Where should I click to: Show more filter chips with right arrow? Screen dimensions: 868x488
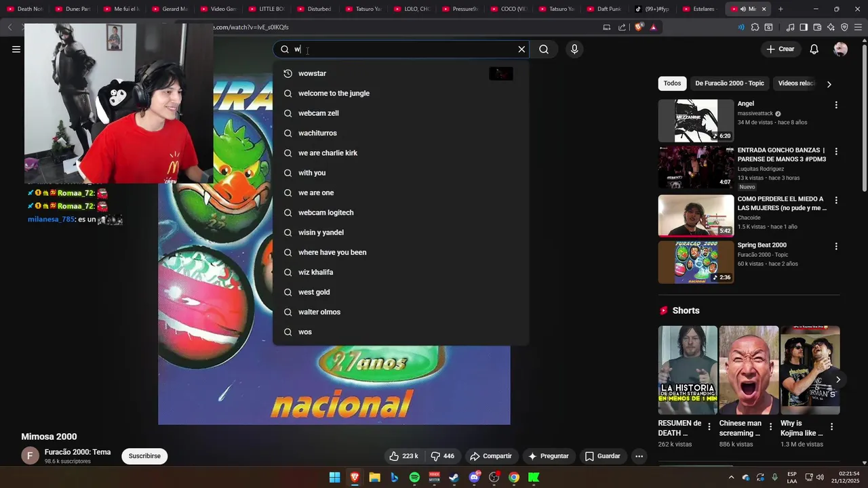[829, 84]
